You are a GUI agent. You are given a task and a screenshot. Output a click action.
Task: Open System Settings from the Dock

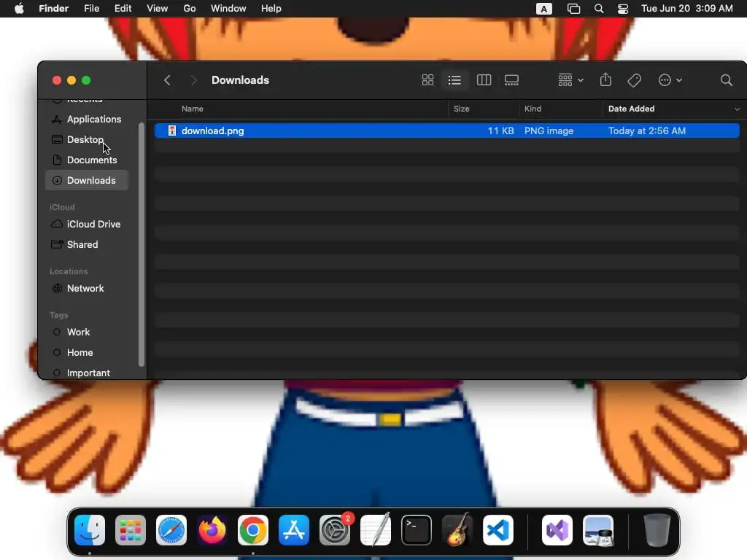(x=335, y=529)
